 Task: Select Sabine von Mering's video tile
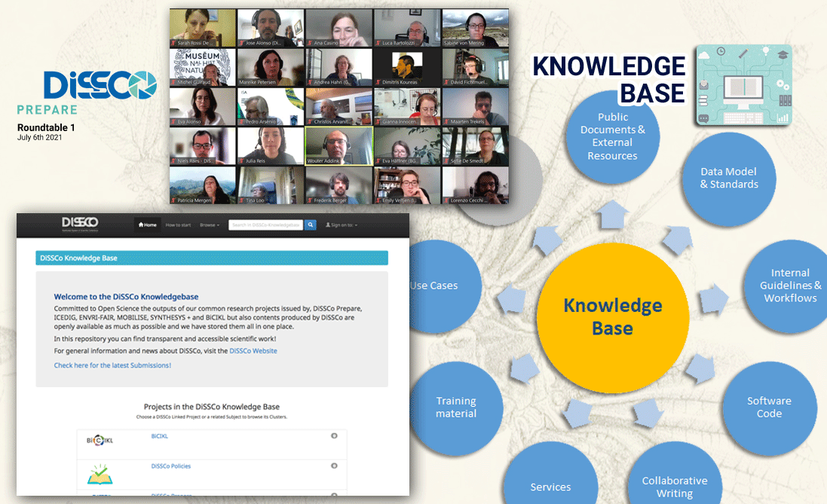(x=475, y=28)
